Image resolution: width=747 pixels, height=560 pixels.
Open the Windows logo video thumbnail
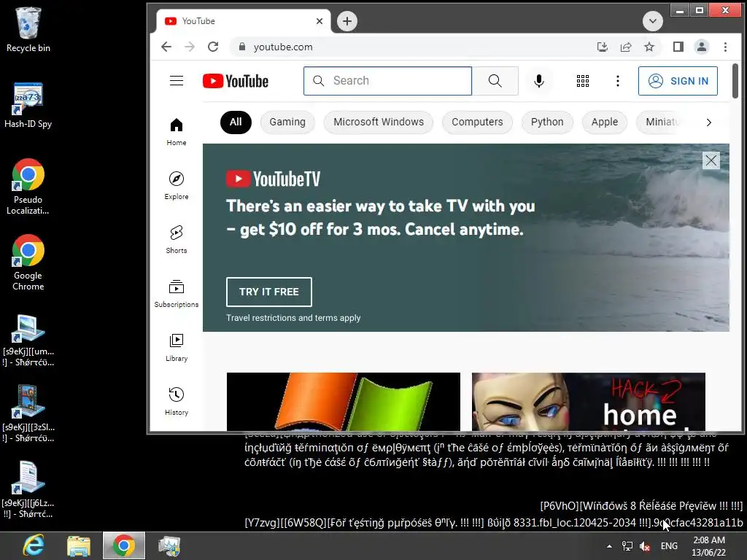tap(344, 402)
